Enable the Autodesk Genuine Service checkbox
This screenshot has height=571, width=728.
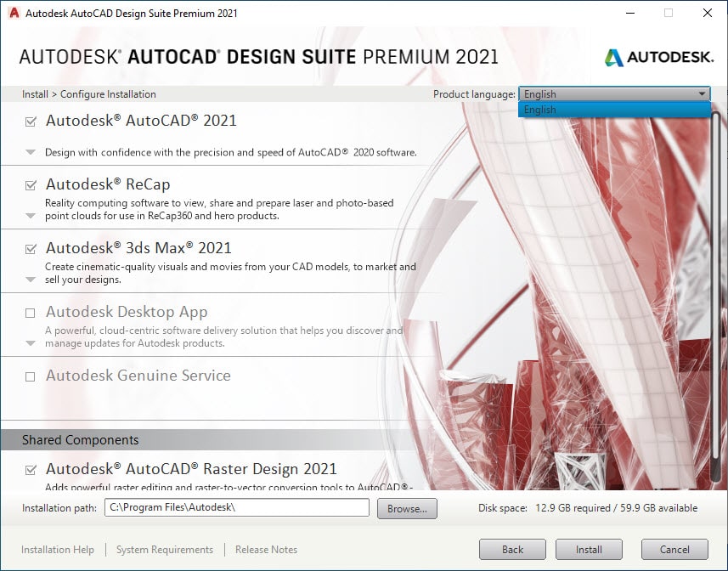(31, 376)
